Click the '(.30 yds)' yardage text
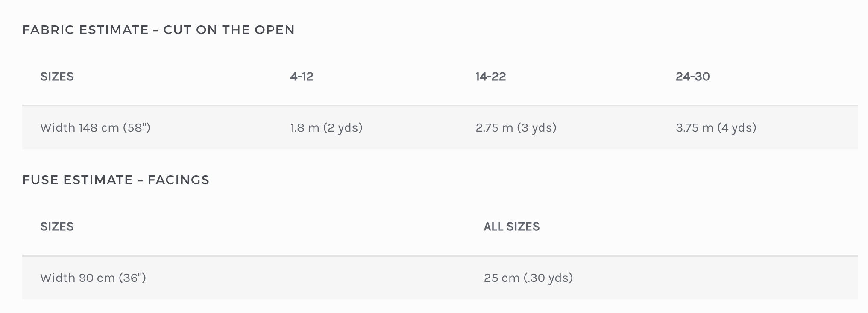The image size is (868, 313). pos(548,278)
